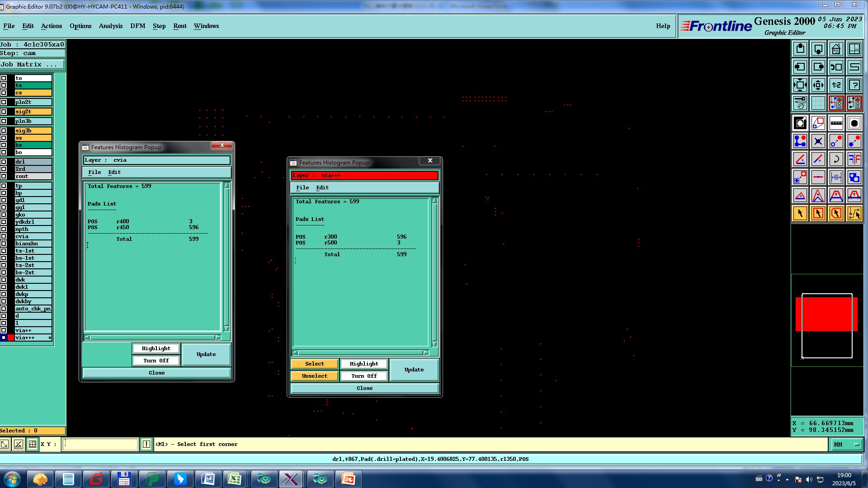Open the MM units dropdown
The image size is (868, 488).
click(x=846, y=445)
